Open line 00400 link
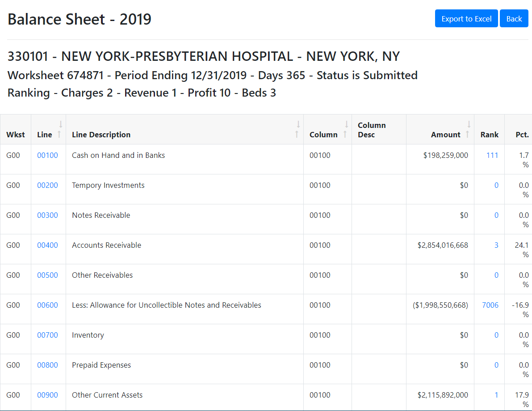 [x=47, y=245]
